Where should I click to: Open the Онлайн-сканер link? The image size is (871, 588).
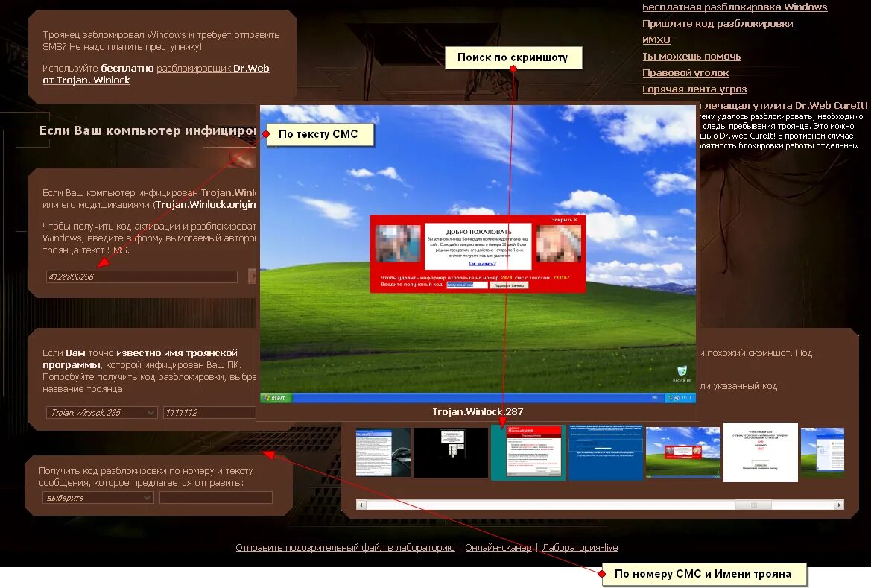point(498,548)
